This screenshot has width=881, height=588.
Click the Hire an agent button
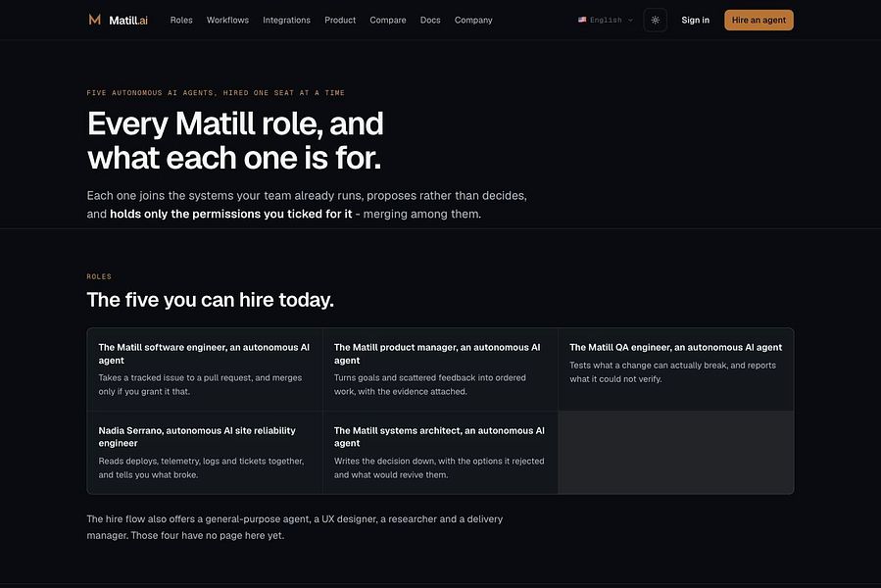click(759, 21)
